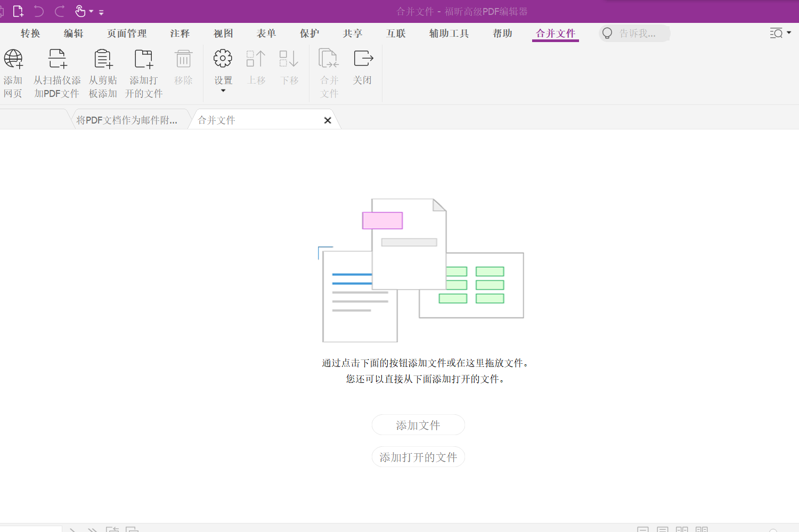Expand the quick access toolbar customize menu
This screenshot has width=799, height=532.
pos(101,12)
